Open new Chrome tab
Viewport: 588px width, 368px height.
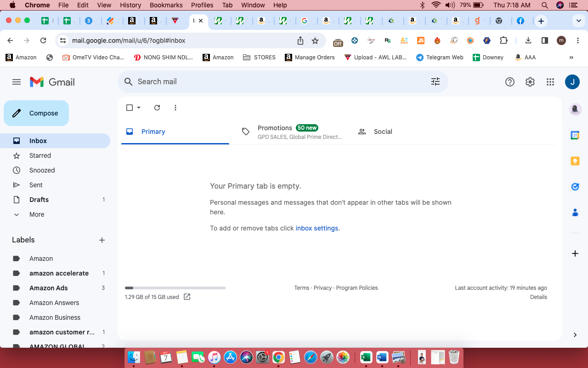[x=541, y=21]
